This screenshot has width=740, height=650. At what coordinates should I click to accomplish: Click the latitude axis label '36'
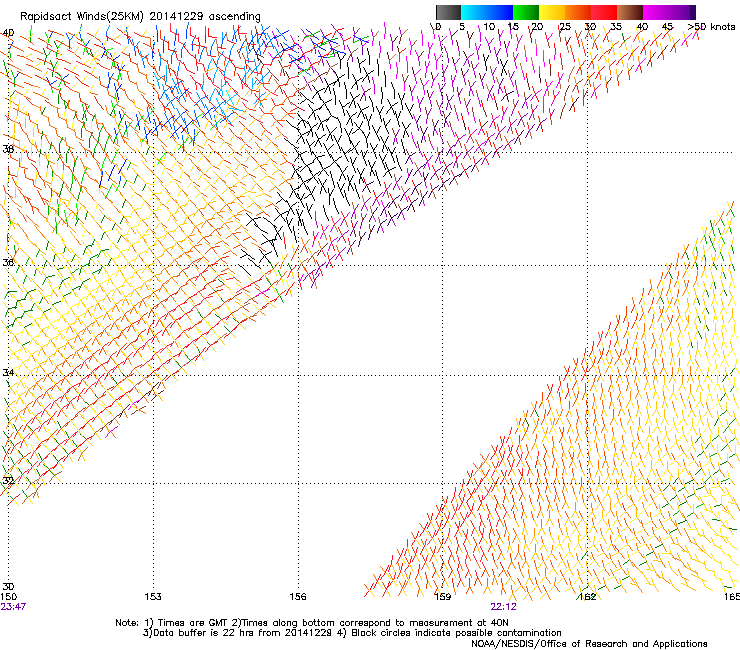click(8, 262)
